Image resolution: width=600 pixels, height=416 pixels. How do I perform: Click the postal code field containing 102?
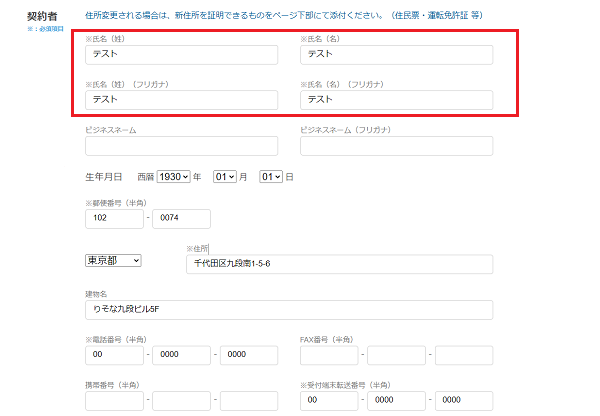coord(114,219)
